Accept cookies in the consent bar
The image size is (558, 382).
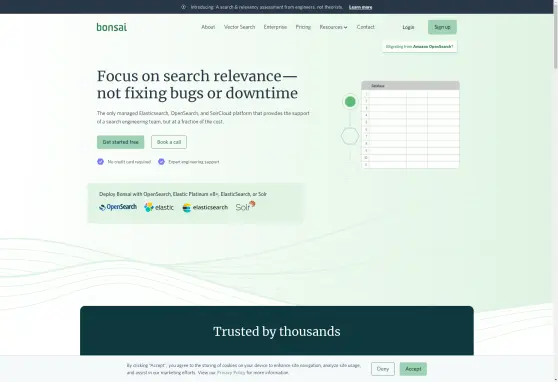[x=413, y=369]
